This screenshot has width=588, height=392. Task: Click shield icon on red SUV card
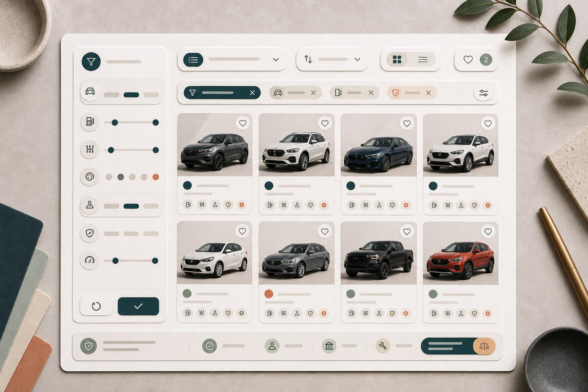474,314
